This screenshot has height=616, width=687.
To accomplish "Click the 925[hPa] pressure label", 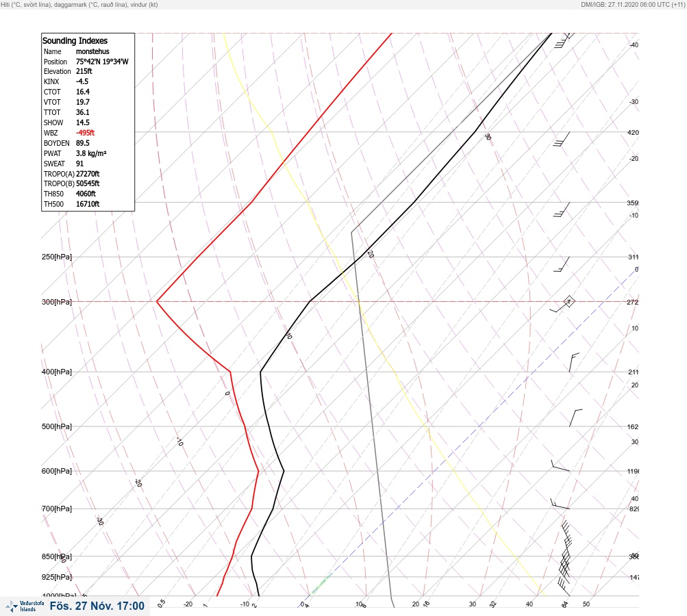I will [57, 577].
